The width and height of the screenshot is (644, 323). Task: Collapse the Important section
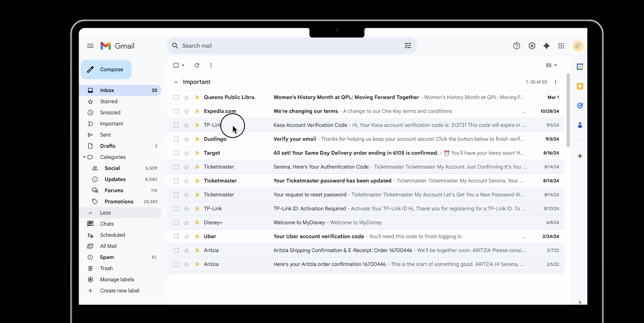point(176,82)
